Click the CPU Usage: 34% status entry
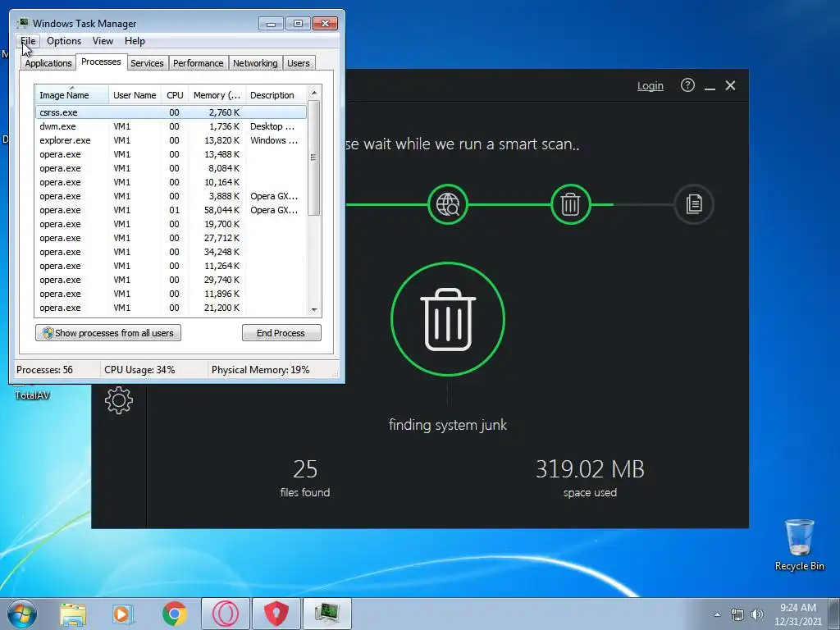840x630 pixels. click(139, 370)
